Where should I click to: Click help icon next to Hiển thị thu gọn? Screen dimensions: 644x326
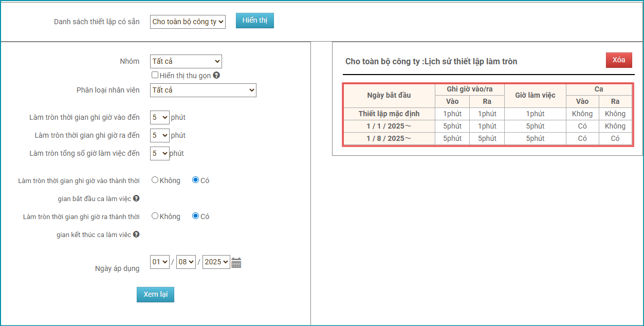tap(216, 76)
